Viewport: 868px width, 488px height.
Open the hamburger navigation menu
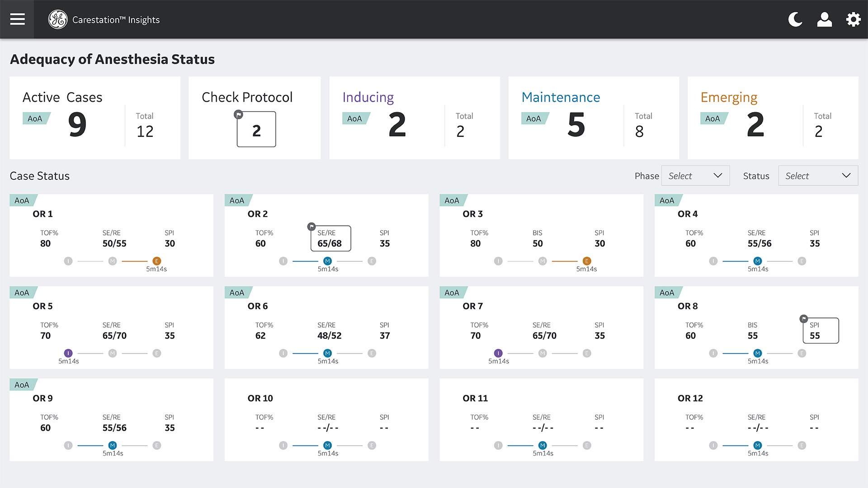coord(17,19)
